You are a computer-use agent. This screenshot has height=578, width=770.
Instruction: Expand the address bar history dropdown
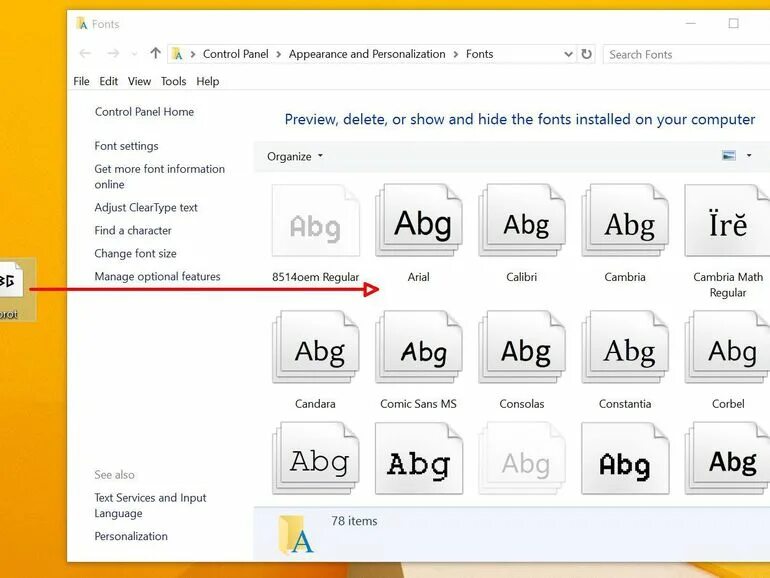[x=568, y=54]
